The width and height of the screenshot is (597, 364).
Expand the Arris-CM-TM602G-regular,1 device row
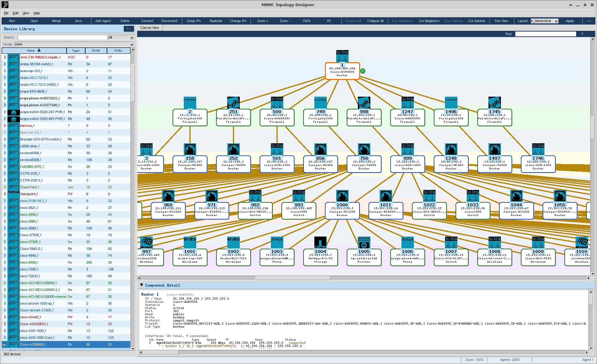point(5,57)
